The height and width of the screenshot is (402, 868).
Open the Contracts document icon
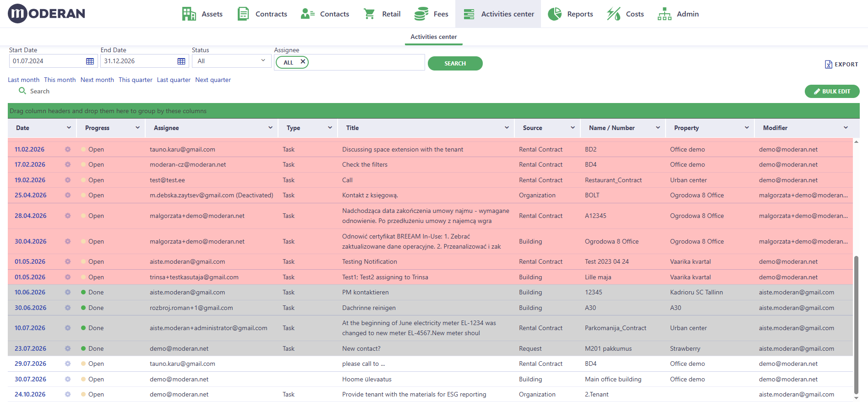(x=243, y=14)
